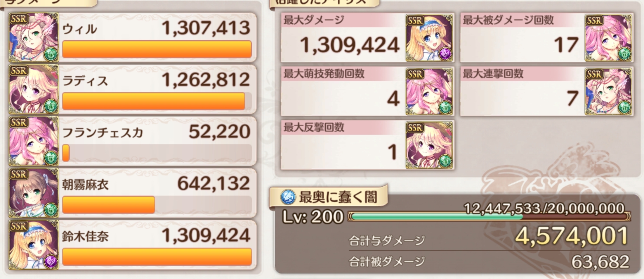Image resolution: width=644 pixels, height=279 pixels.
Task: Click 朝霧麻衣's orange damage bar
Action: click(108, 205)
